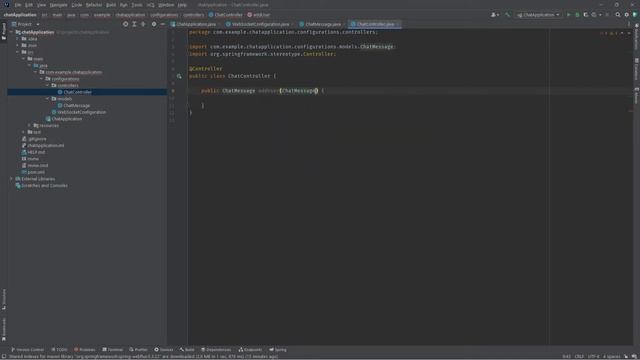Click the Search Everywhere magnifier icon
The image size is (640, 360).
[x=618, y=15]
